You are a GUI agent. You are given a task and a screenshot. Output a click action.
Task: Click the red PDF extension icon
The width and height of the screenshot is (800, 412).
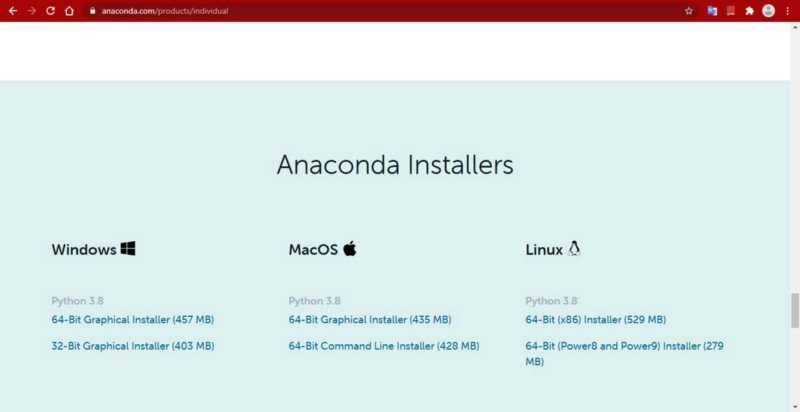click(x=731, y=11)
